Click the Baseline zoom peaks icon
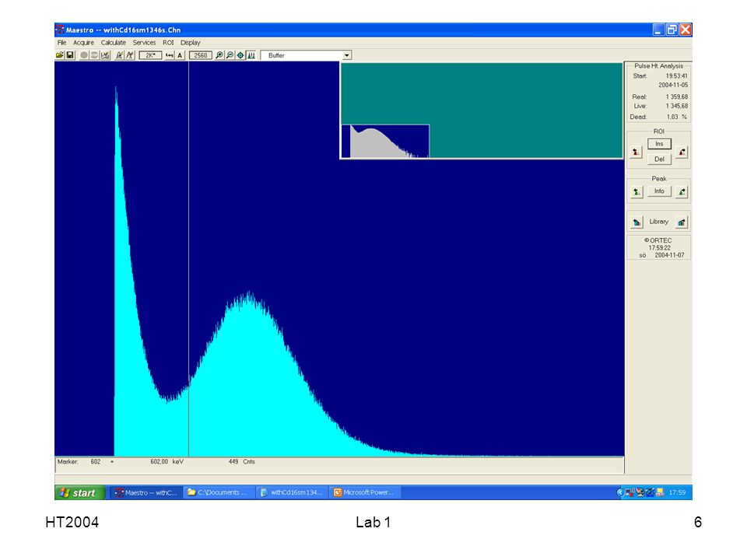The image size is (747, 560). coord(251,55)
